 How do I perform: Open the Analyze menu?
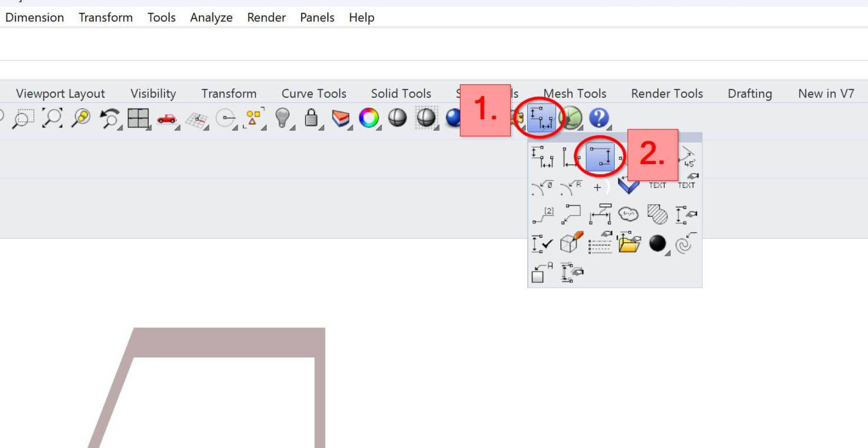click(x=211, y=18)
